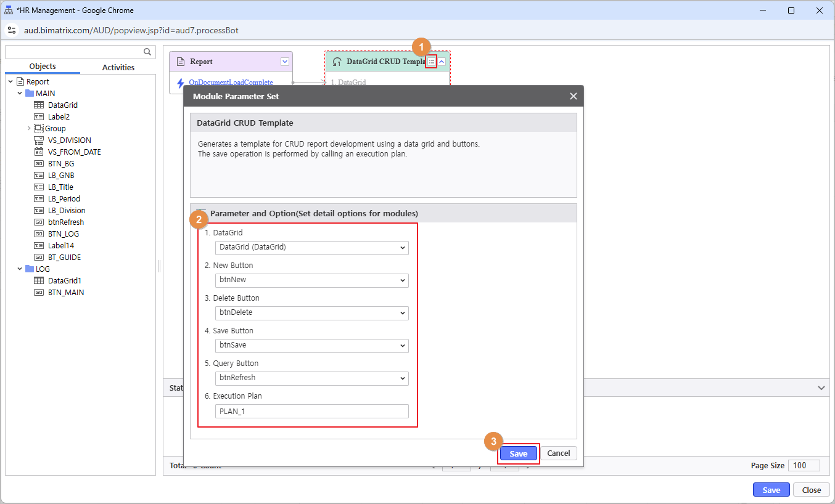Click Save in the Module Parameter Set dialog

click(x=518, y=453)
